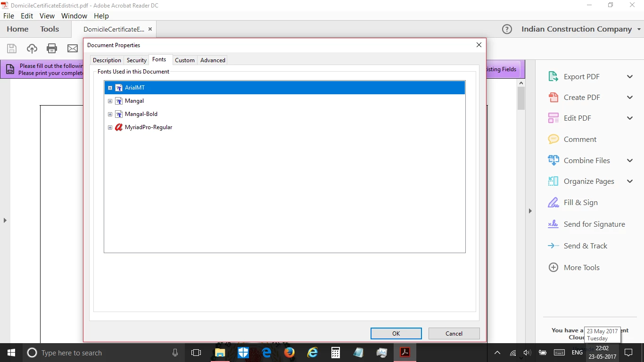The height and width of the screenshot is (362, 644).
Task: Click the volume speaker tray icon
Action: pyautogui.click(x=527, y=353)
